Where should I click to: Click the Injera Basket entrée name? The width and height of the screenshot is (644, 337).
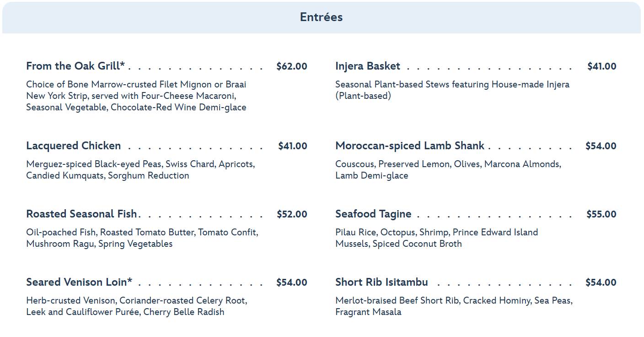(x=367, y=66)
